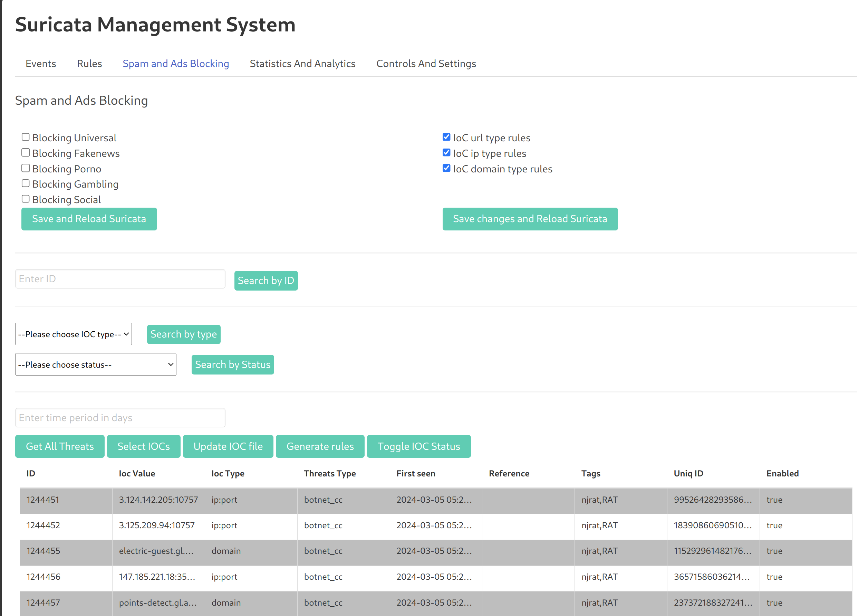Viewport: 868px width, 616px height.
Task: Enable Blocking Gambling checkbox
Action: pyautogui.click(x=26, y=183)
